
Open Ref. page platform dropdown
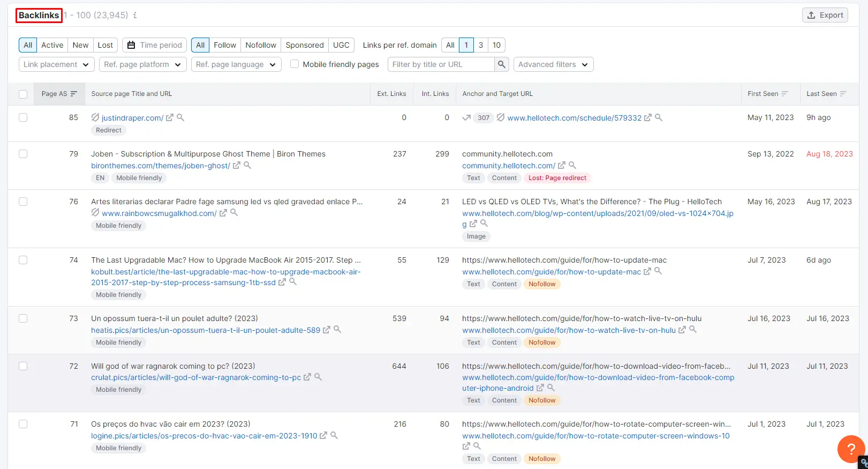[143, 64]
